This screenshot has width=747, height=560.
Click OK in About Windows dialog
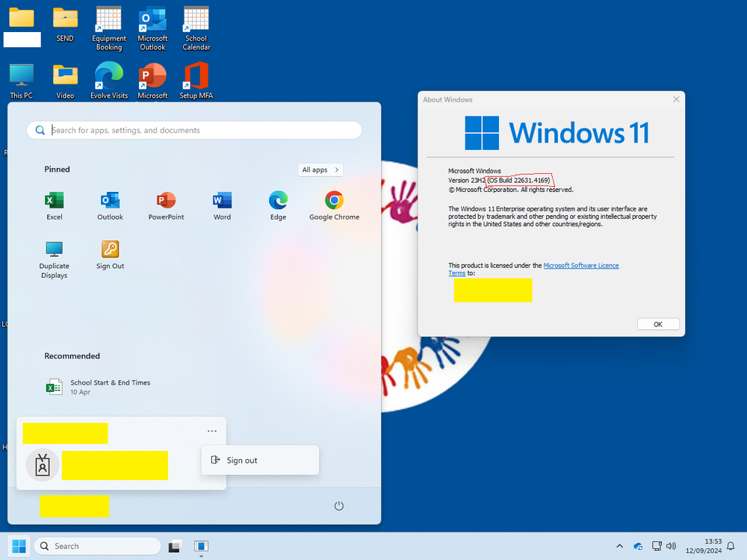coord(658,324)
